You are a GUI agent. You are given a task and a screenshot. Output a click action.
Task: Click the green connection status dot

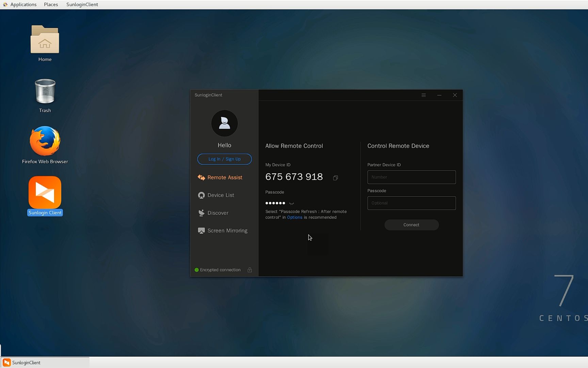196,270
